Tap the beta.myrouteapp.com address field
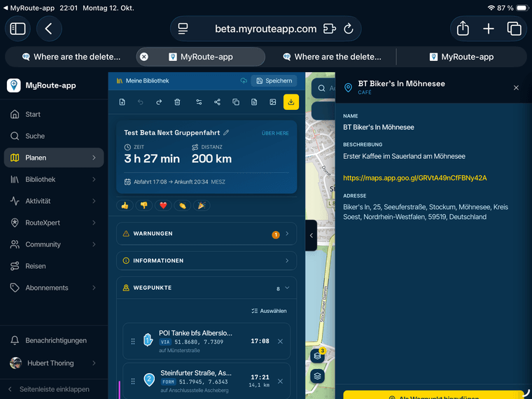This screenshot has height=399, width=532. tap(266, 29)
